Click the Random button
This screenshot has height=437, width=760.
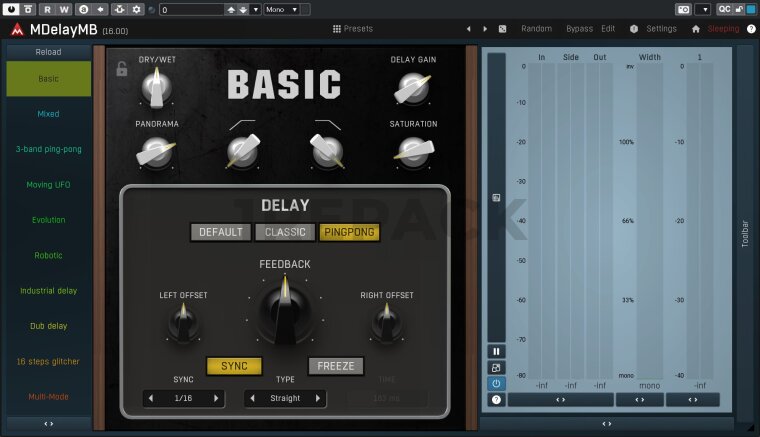pyautogui.click(x=536, y=29)
